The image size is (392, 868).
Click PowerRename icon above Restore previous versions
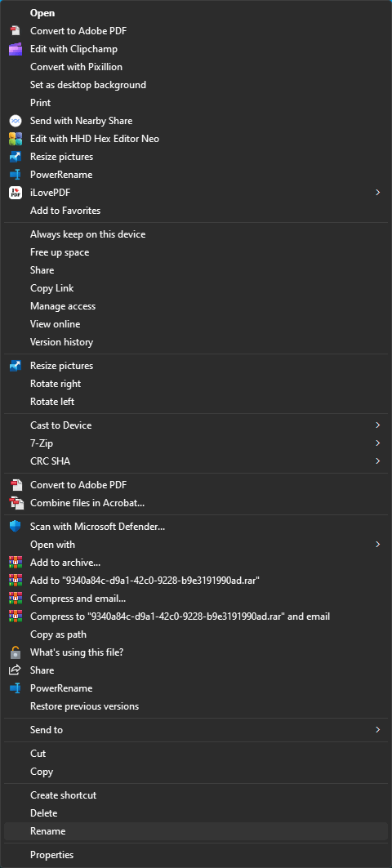tap(16, 688)
